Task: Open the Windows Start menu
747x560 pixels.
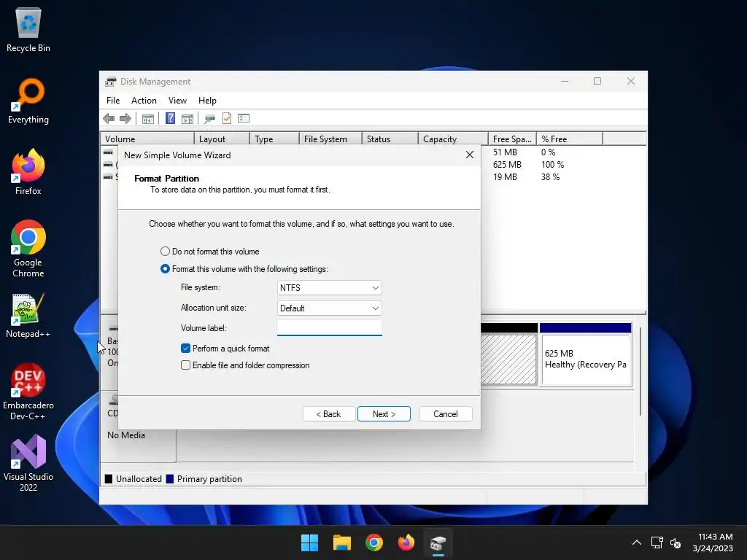Action: pos(309,542)
